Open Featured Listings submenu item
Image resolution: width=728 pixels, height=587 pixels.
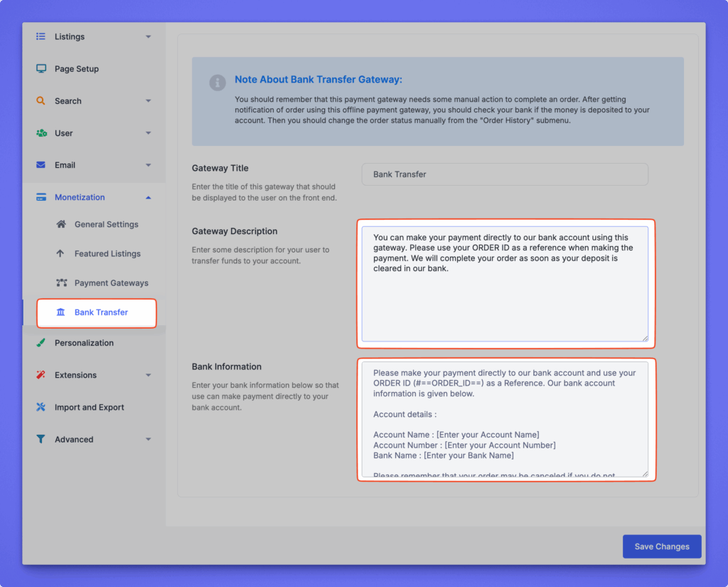tap(107, 254)
